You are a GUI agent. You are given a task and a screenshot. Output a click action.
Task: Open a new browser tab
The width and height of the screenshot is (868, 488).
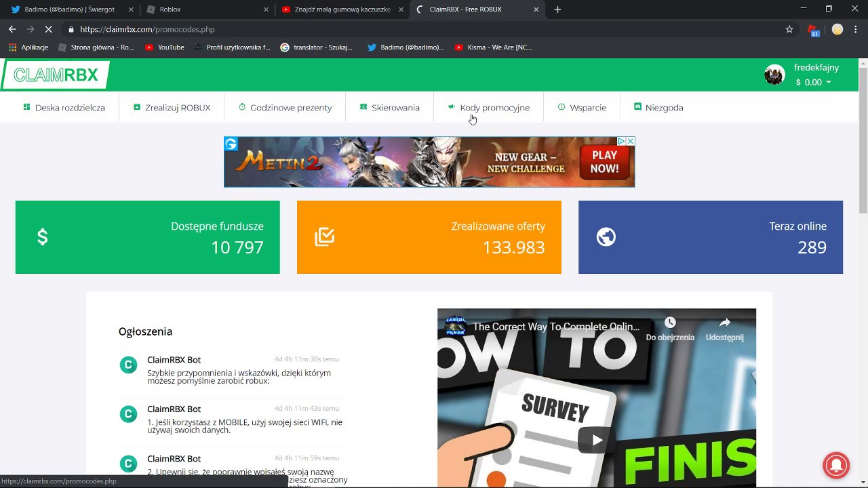pos(557,9)
